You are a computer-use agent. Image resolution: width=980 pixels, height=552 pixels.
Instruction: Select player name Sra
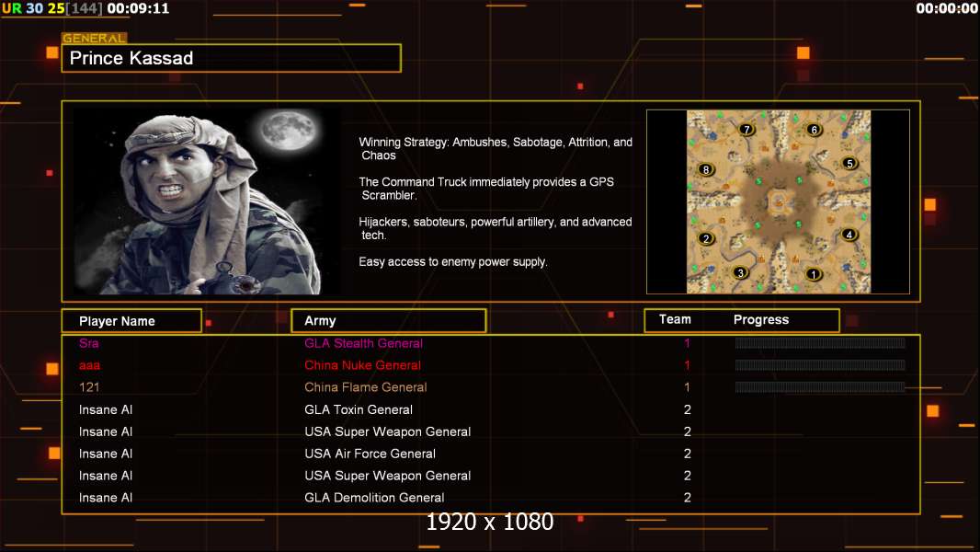89,343
